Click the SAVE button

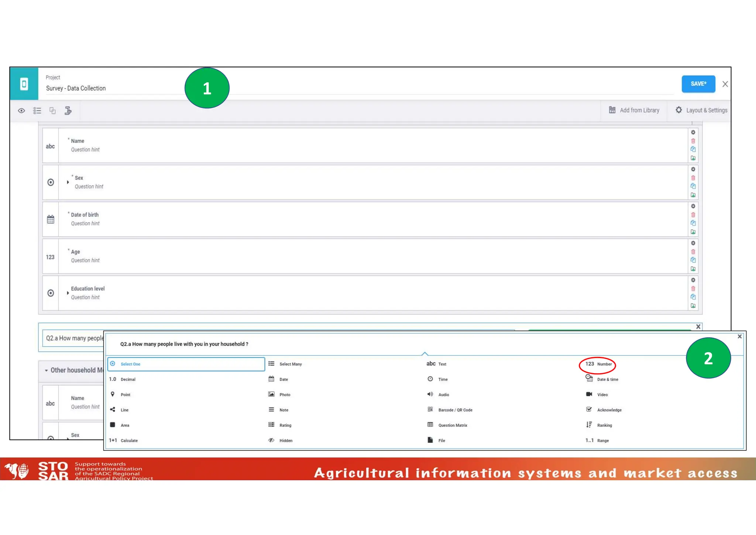point(698,84)
